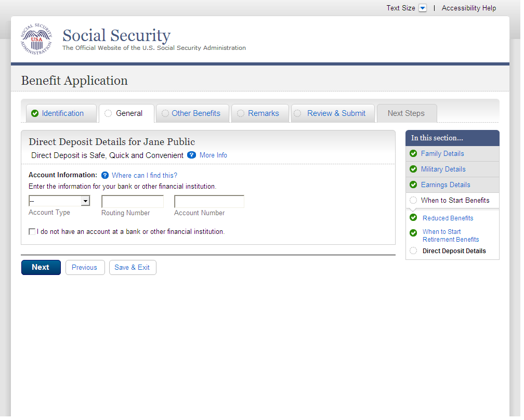The height and width of the screenshot is (420, 524).
Task: Open the Accessibility Help link
Action: [468, 8]
